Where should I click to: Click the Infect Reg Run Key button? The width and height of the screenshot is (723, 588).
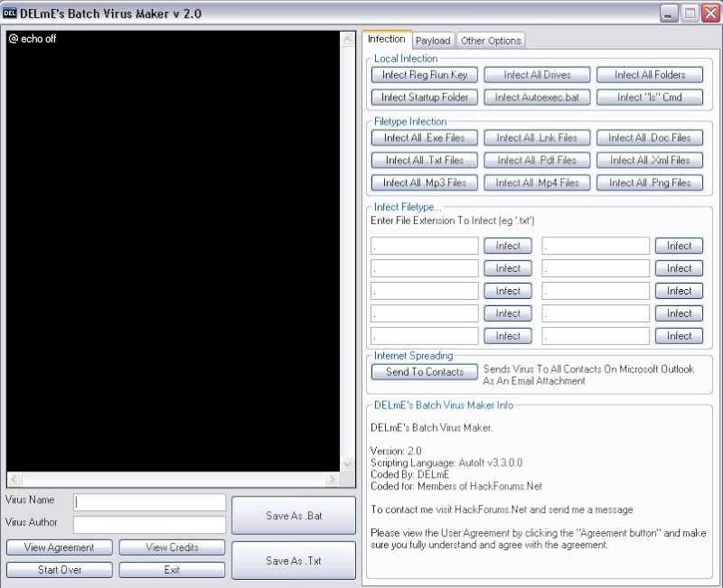(425, 75)
